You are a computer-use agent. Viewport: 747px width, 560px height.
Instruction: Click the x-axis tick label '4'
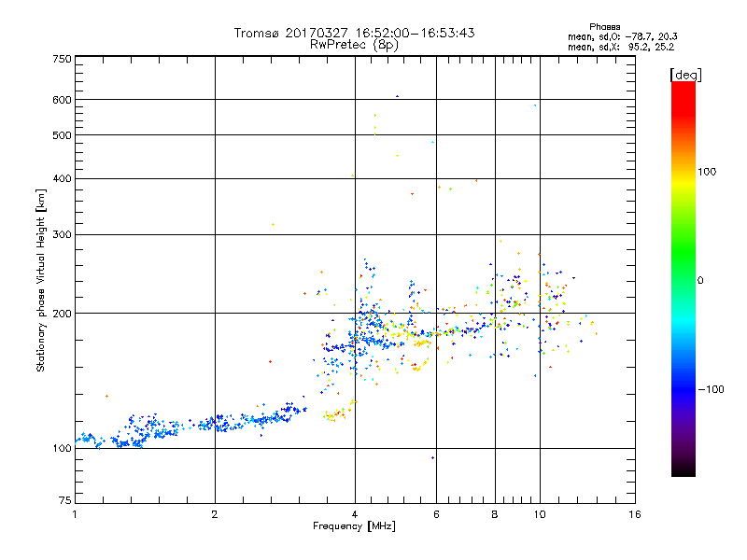tap(355, 514)
